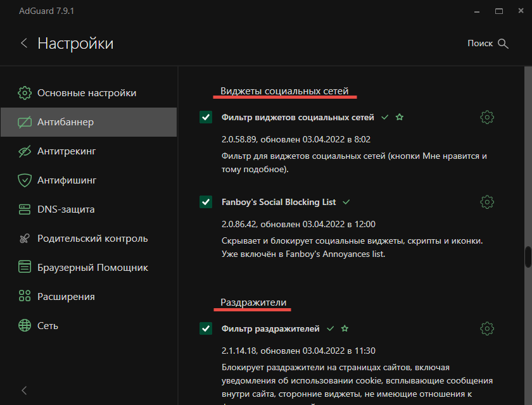Image resolution: width=532 pixels, height=405 pixels.
Task: Click checkmark icon next to Fanboy's Social Blocking List
Action: click(346, 202)
